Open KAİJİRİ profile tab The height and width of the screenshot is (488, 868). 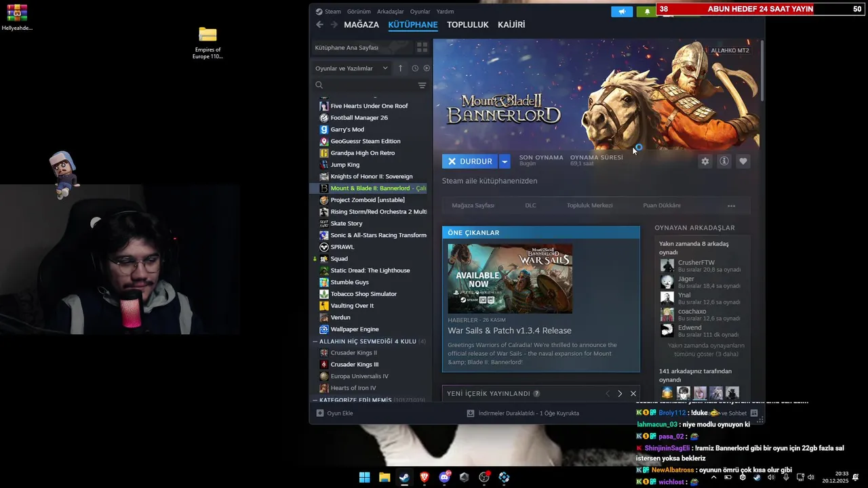[511, 24]
